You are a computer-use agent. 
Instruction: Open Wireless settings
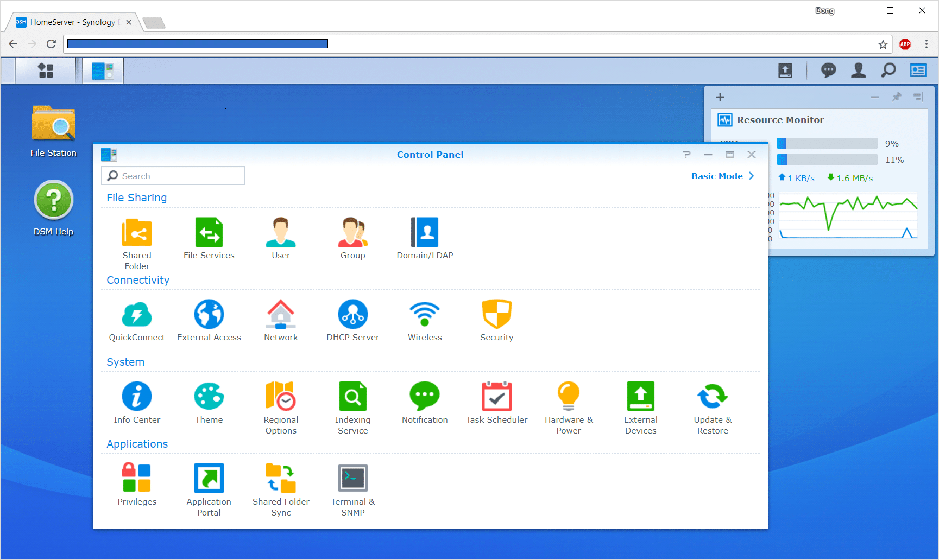425,321
